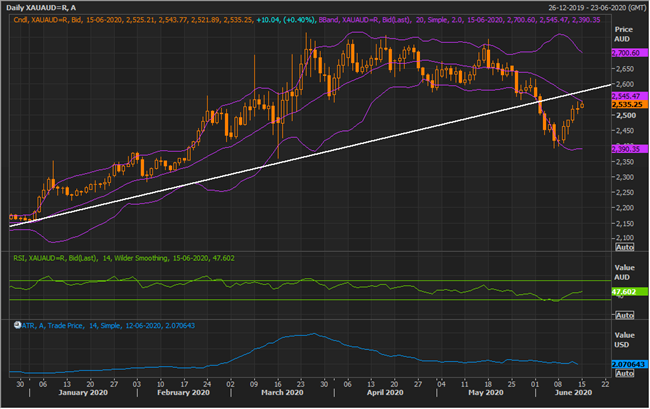
Task: Click June 2020 on the time axis
Action: click(573, 392)
